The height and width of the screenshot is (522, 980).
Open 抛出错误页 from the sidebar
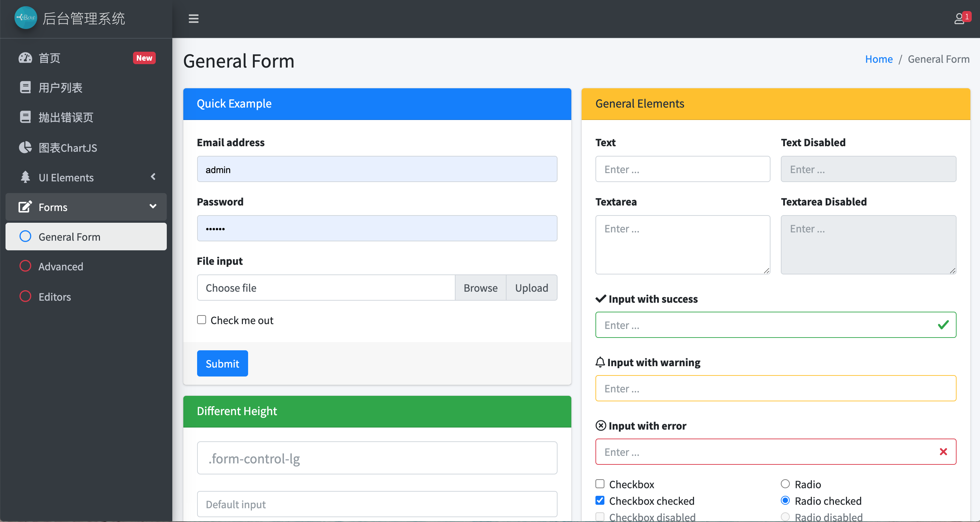[86, 117]
